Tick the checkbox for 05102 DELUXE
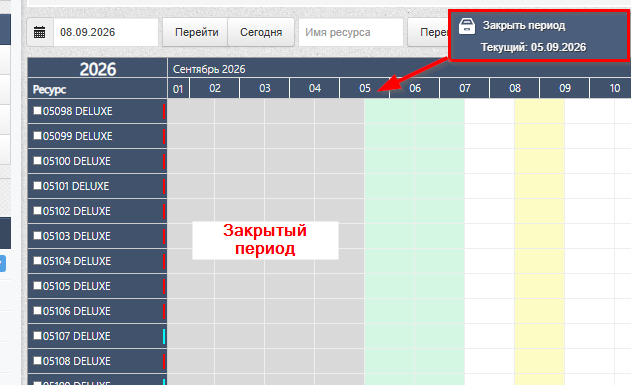Image resolution: width=631 pixels, height=385 pixels. pyautogui.click(x=37, y=210)
